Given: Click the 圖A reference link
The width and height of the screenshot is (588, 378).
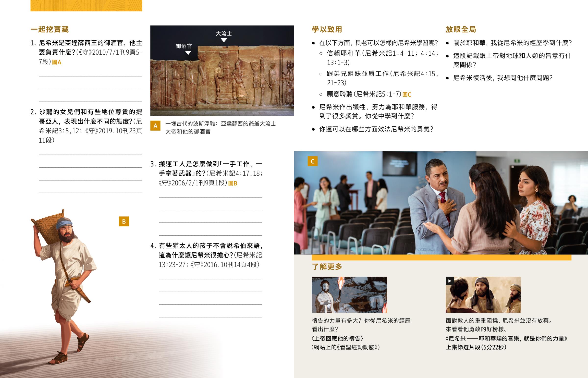Looking at the screenshot, I should [57, 62].
